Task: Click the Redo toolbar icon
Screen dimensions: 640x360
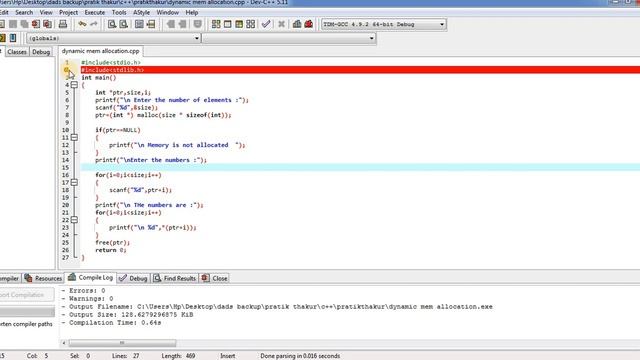Action: (x=94, y=24)
